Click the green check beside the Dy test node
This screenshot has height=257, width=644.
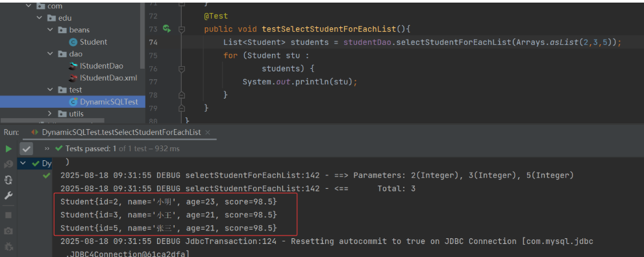[36, 164]
